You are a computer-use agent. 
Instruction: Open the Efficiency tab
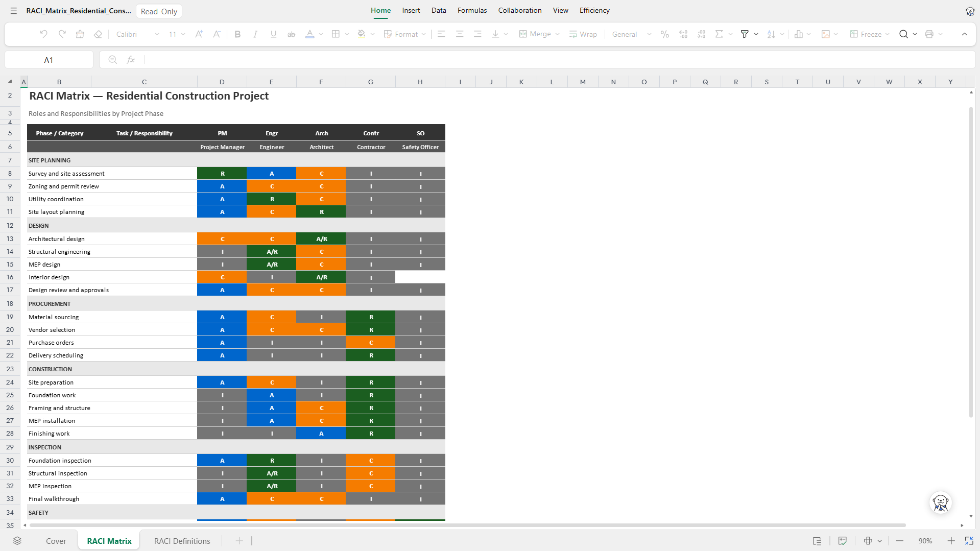(594, 10)
